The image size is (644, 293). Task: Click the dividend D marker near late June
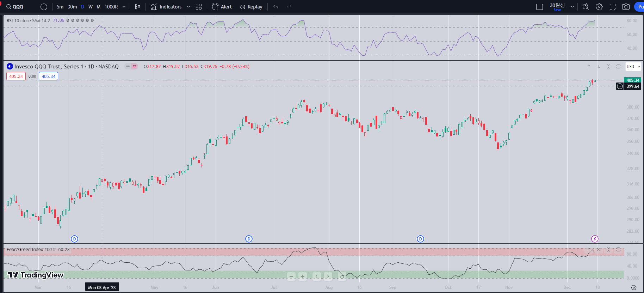249,239
